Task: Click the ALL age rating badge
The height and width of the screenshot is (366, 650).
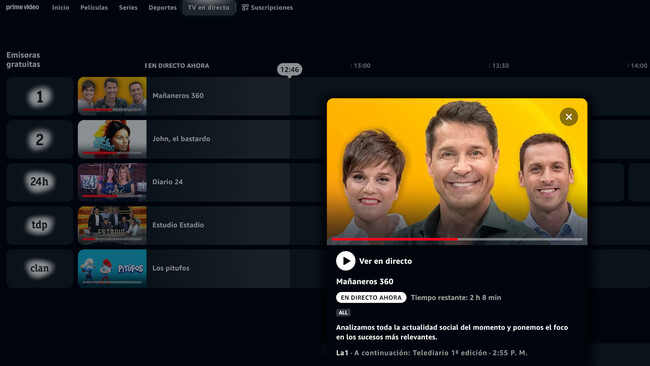Action: coord(343,313)
